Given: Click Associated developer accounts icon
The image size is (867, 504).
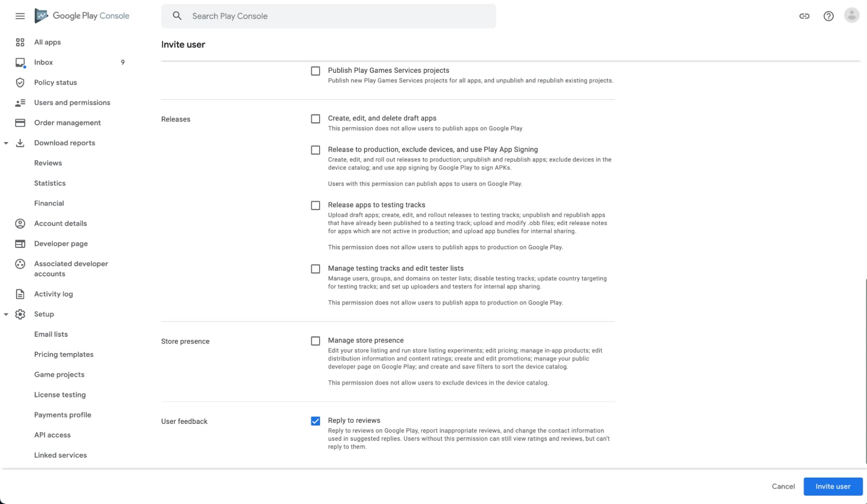Looking at the screenshot, I should pos(20,264).
